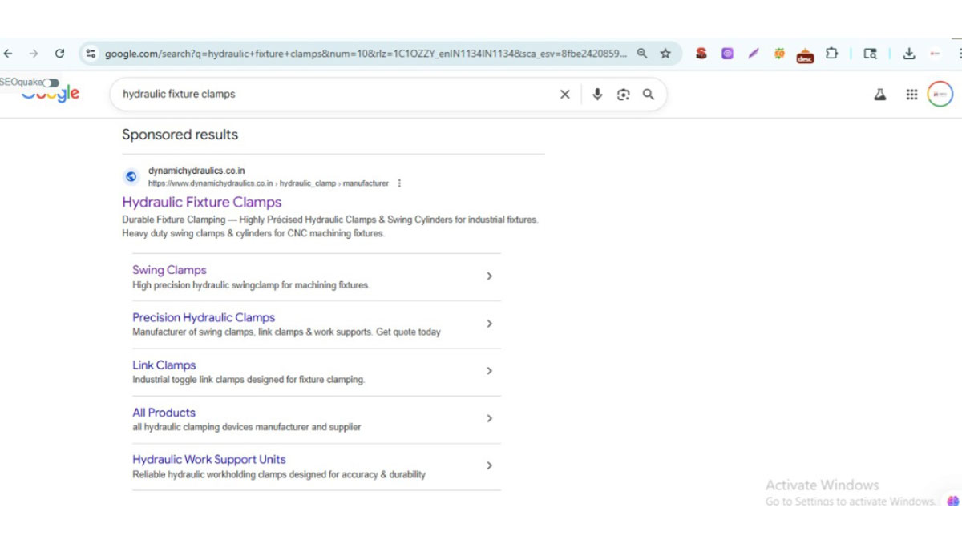
Task: Open Search Labs flask icon
Action: pos(880,95)
